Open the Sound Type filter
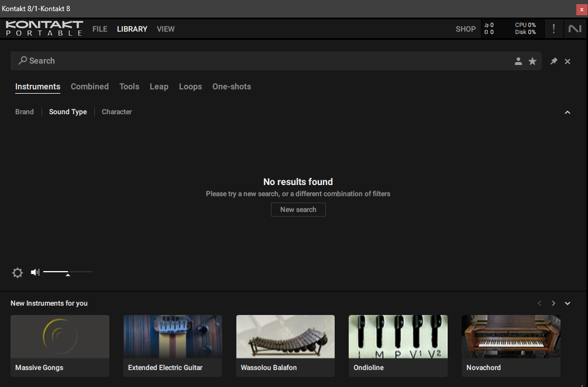This screenshot has width=588, height=387. point(68,112)
